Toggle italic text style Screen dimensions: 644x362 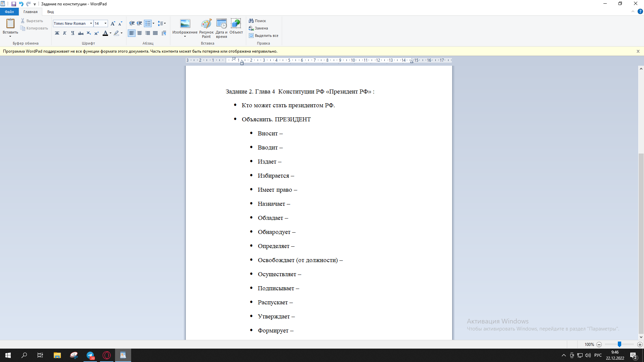point(65,33)
